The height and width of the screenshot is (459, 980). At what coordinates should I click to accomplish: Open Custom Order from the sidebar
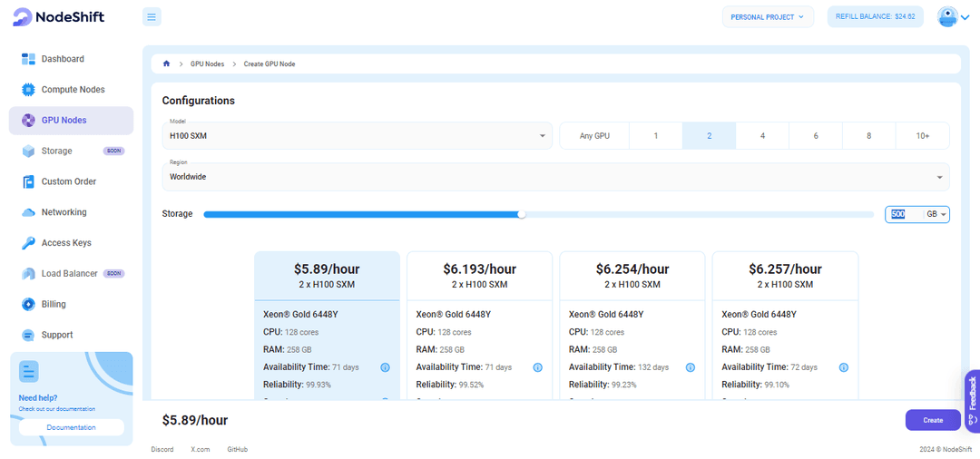tap(71, 181)
